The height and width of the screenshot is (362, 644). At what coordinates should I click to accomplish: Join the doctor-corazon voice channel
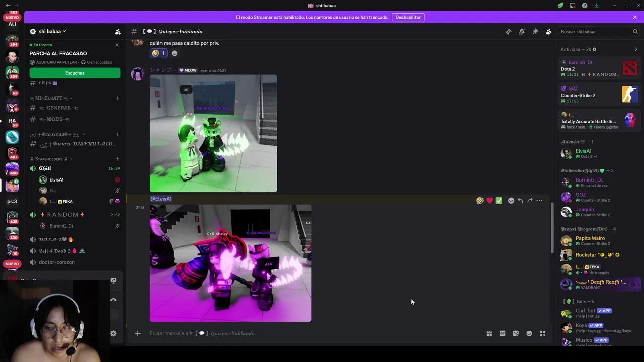[x=75, y=262]
